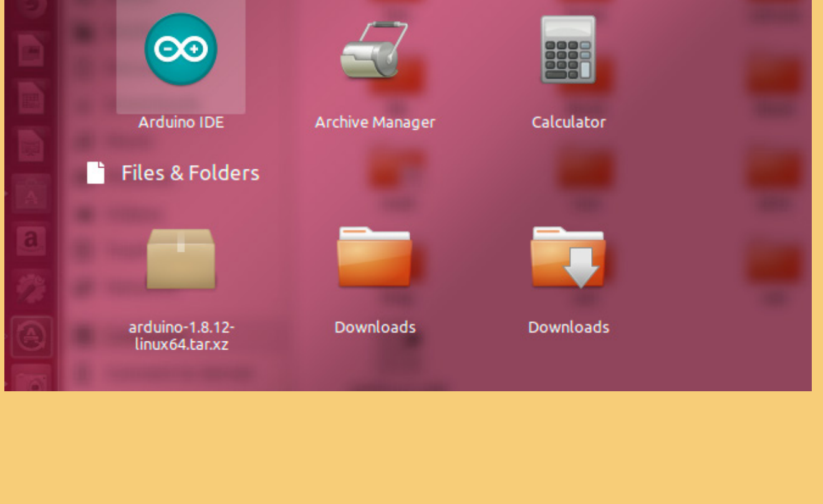Viewport: 823px width, 504px height.
Task: Launch the Arduino IDE application
Action: coord(181,50)
